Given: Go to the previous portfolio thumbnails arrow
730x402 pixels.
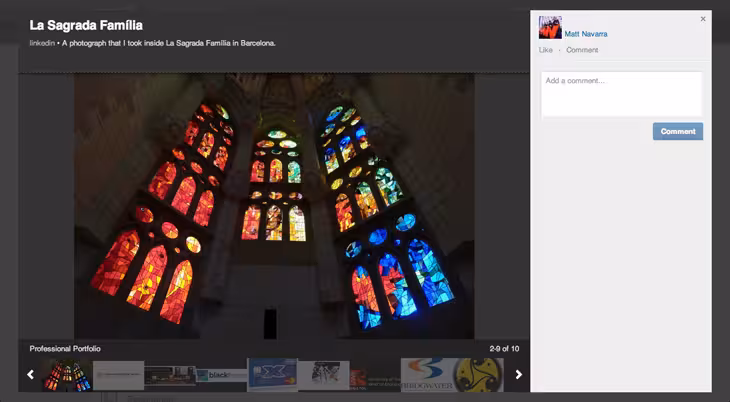Looking at the screenshot, I should (x=31, y=375).
